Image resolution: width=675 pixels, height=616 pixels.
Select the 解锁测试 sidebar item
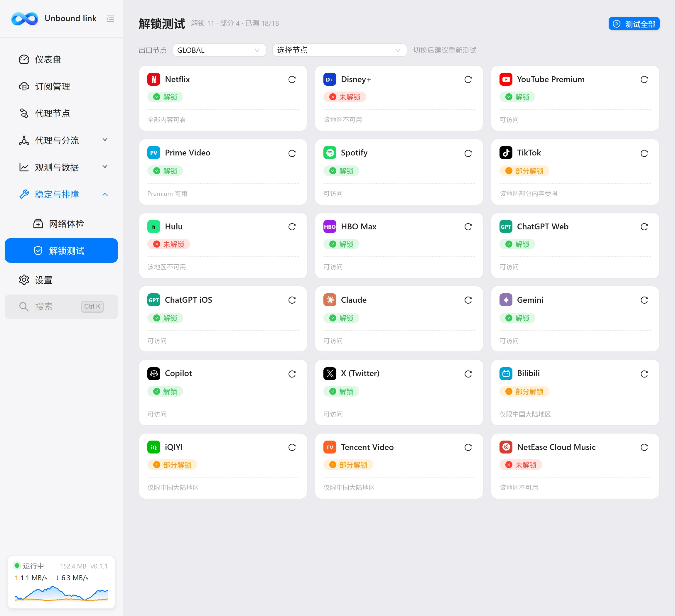tap(61, 251)
